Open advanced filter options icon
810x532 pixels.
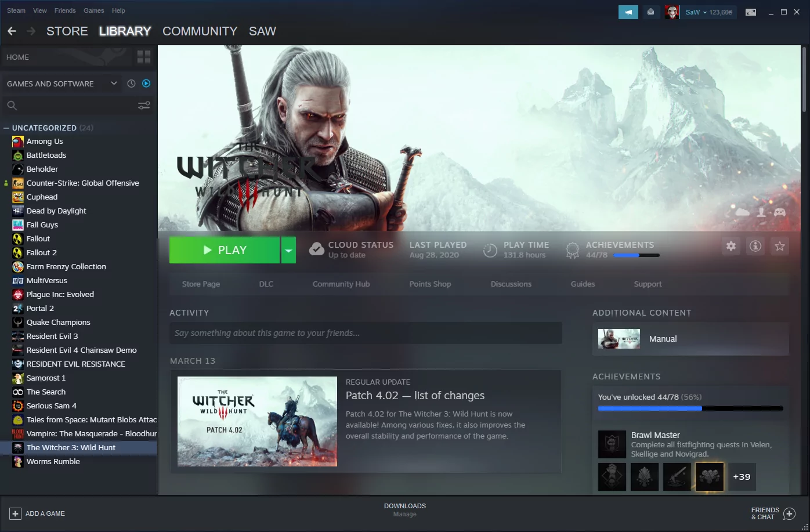click(144, 105)
